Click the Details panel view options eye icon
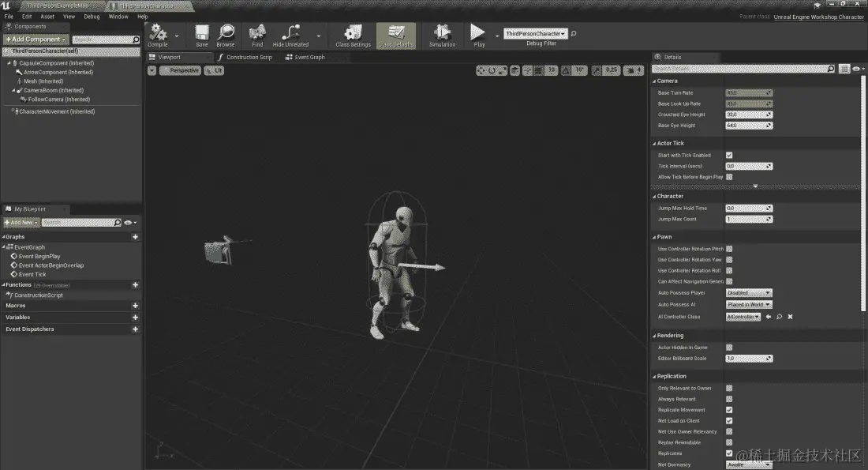This screenshot has height=470, width=868. [x=858, y=69]
